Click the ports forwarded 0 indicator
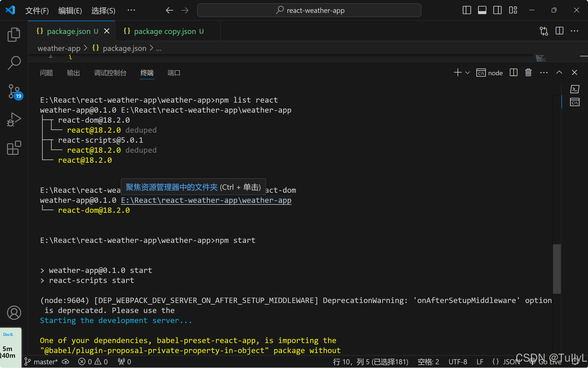Viewport: 588px width, 368px height. click(x=124, y=362)
